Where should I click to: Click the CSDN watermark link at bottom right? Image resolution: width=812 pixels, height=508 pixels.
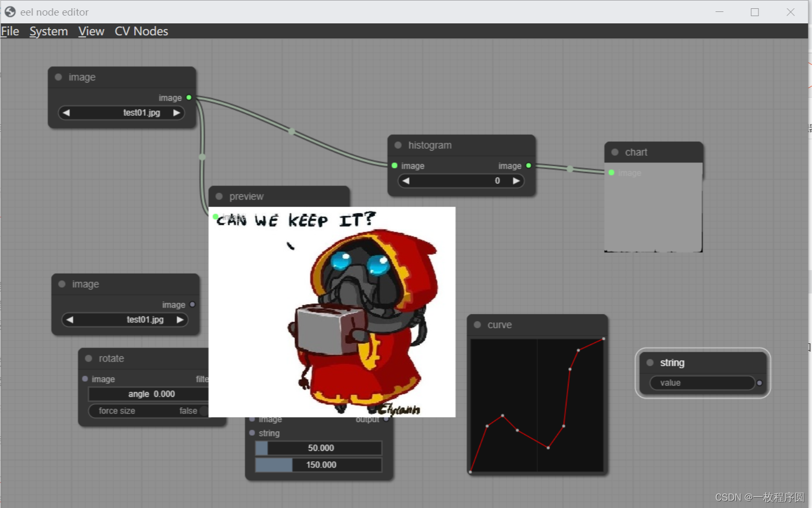tap(761, 497)
